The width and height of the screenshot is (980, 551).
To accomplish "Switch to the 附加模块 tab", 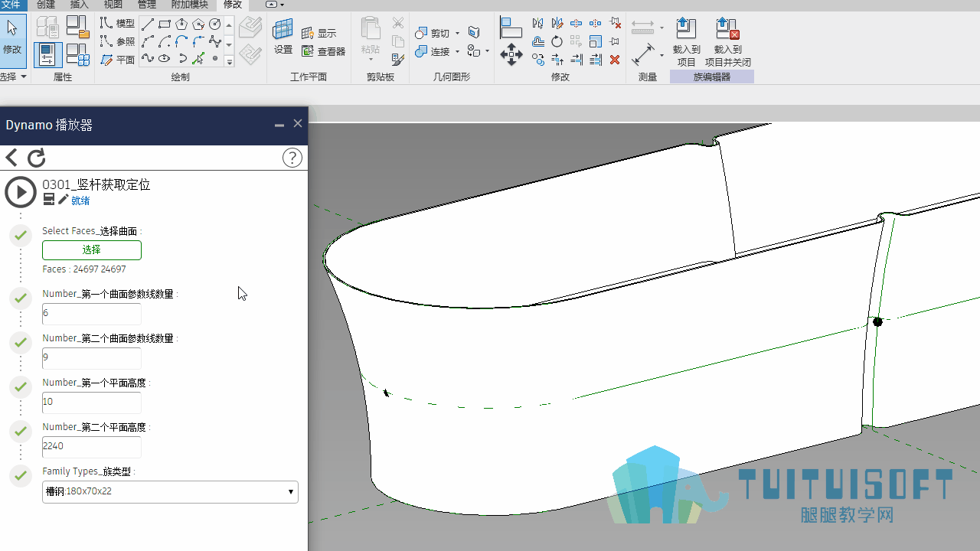I will point(189,5).
